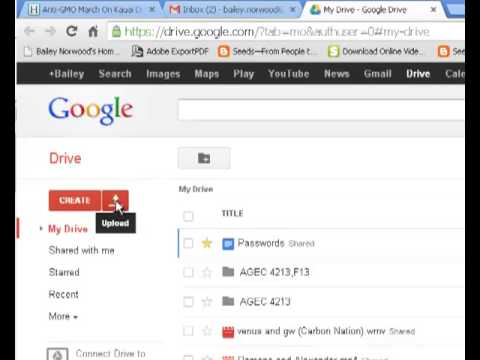Check the AGEC 4213,F13 row checkbox
Viewport: 480px width, 360px height.
pyautogui.click(x=188, y=273)
